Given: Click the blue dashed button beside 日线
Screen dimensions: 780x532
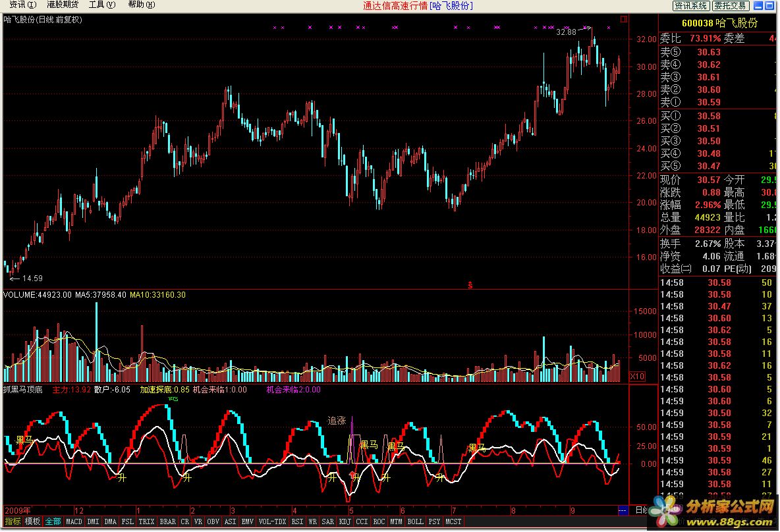Looking at the screenshot, I should pyautogui.click(x=623, y=510).
